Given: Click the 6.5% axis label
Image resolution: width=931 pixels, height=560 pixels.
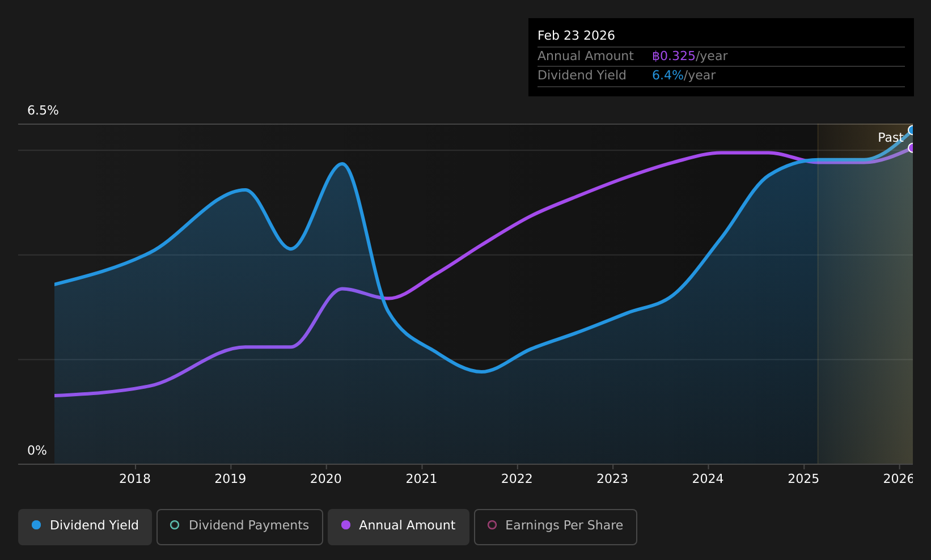Looking at the screenshot, I should (43, 111).
